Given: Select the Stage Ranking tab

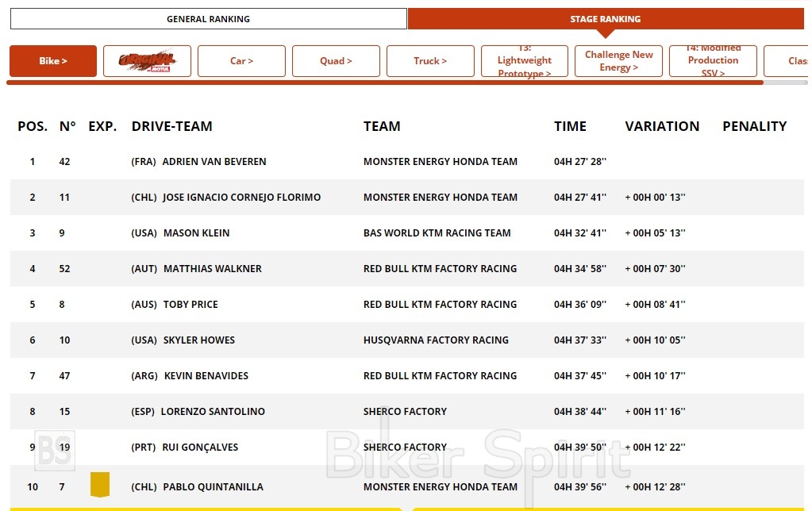Looking at the screenshot, I should click(605, 19).
